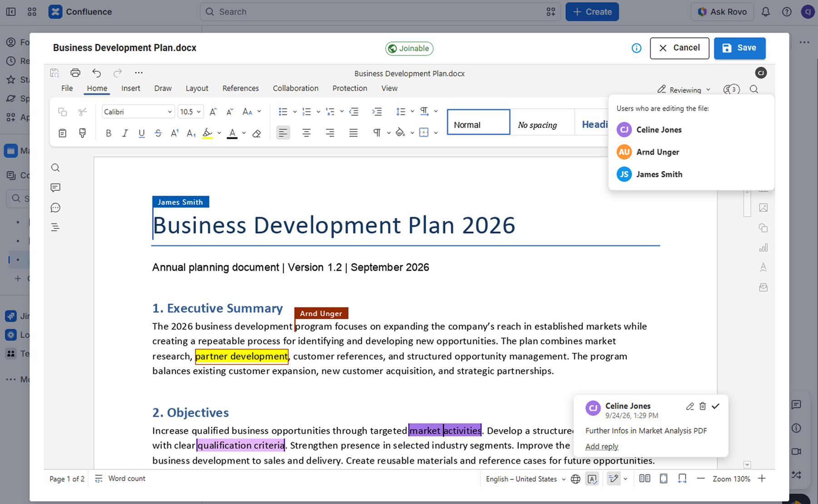
Task: Click the Cancel button
Action: (679, 48)
